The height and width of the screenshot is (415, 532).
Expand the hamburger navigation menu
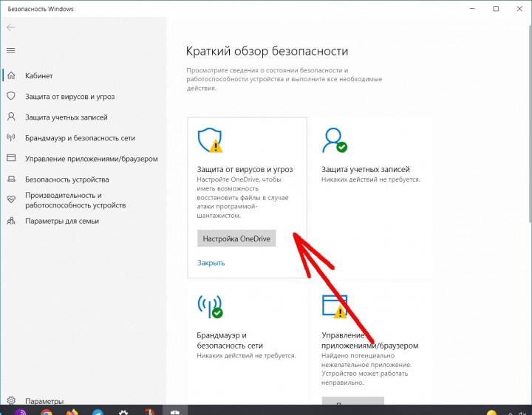[x=10, y=50]
